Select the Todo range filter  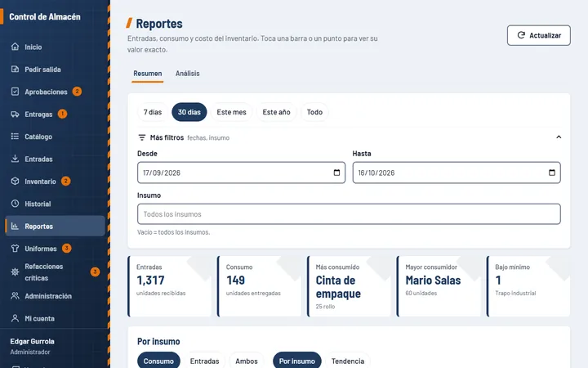point(314,112)
